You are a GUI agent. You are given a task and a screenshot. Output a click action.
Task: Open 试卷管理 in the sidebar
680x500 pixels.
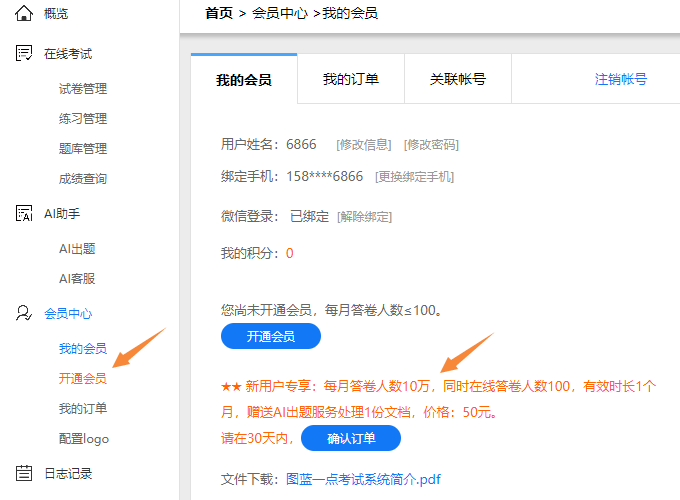(x=83, y=89)
